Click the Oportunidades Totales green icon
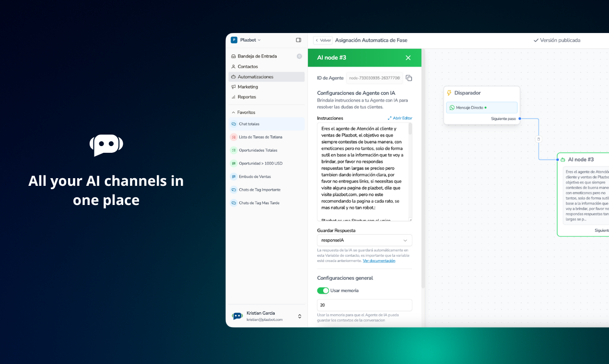 pyautogui.click(x=234, y=150)
